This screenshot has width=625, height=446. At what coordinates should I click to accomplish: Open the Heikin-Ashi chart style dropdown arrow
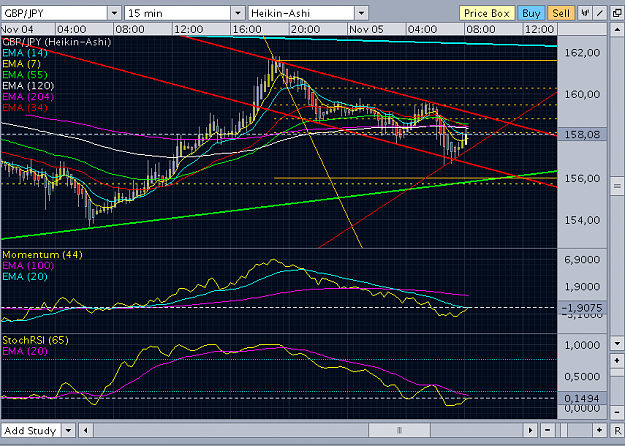pos(362,13)
